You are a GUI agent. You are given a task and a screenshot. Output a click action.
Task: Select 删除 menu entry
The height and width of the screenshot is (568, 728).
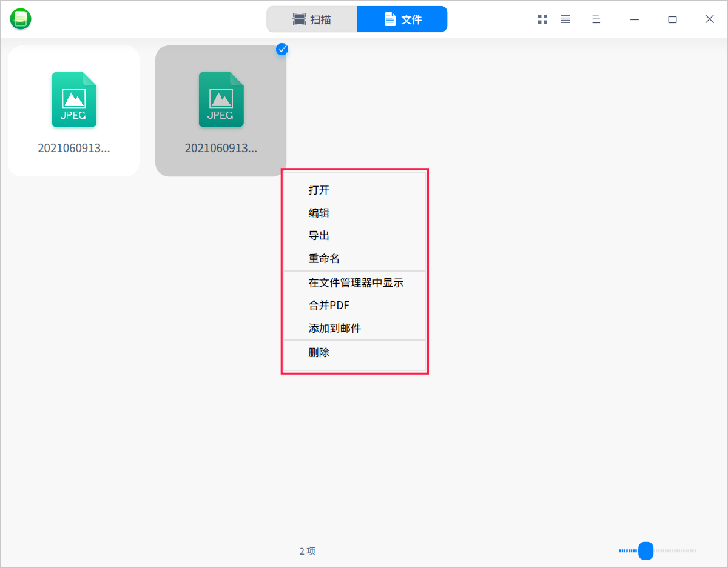[x=355, y=352]
